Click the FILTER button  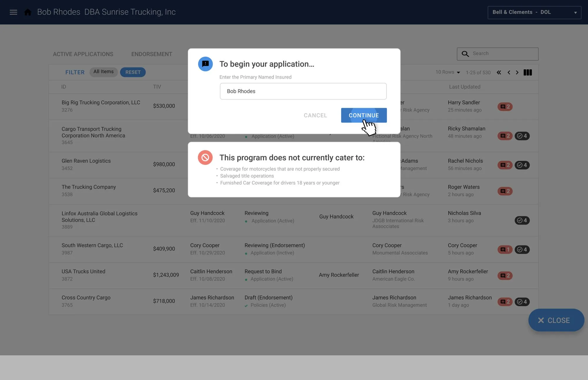pyautogui.click(x=75, y=72)
